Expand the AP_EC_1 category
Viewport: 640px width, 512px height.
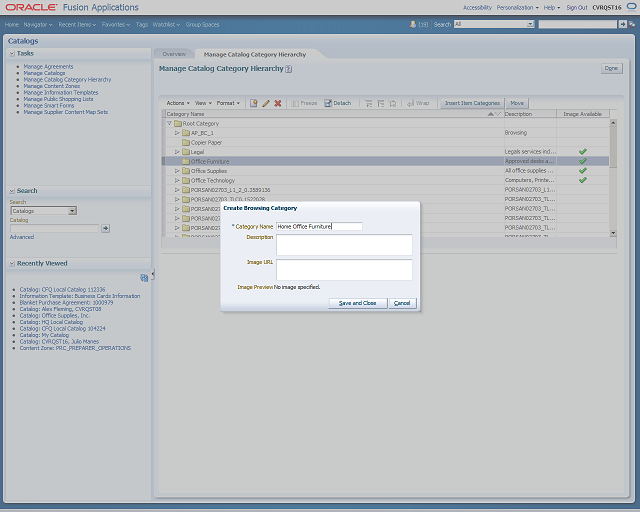[x=177, y=133]
